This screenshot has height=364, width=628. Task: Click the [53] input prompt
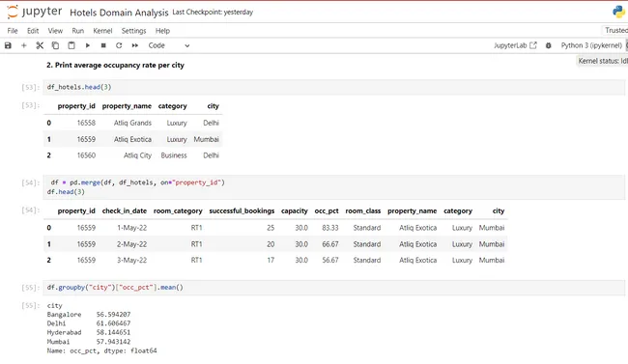(31, 87)
